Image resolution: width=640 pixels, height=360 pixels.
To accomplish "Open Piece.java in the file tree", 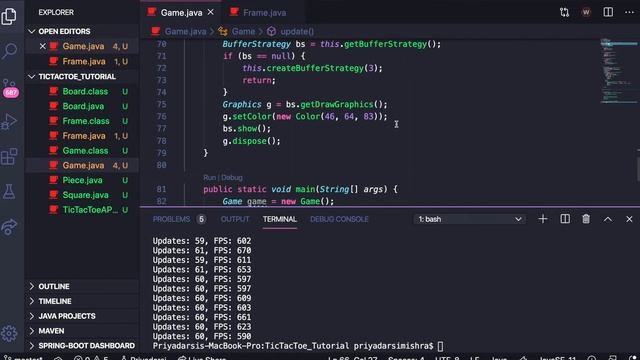I will tap(82, 180).
